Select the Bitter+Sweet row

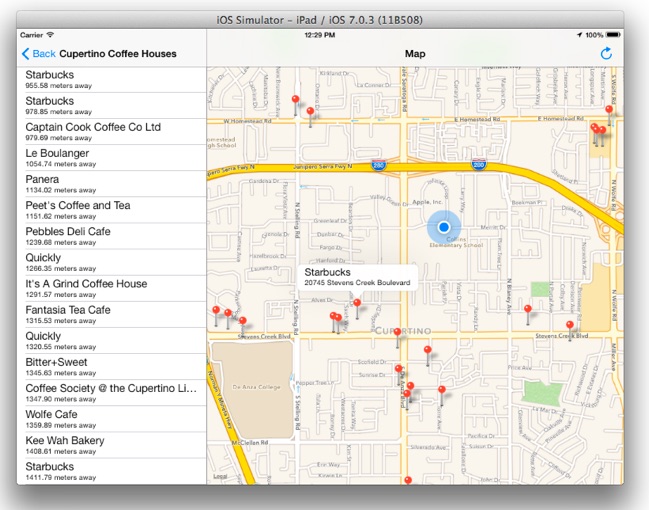click(x=112, y=366)
